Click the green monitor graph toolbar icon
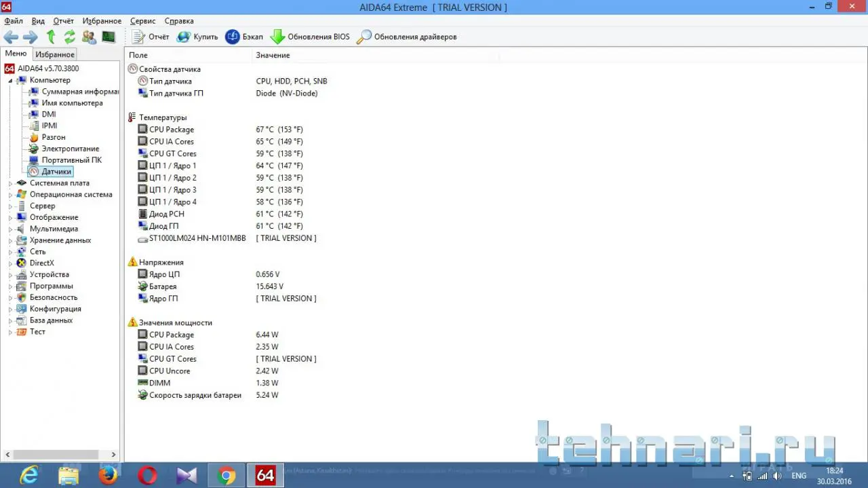 (x=108, y=37)
